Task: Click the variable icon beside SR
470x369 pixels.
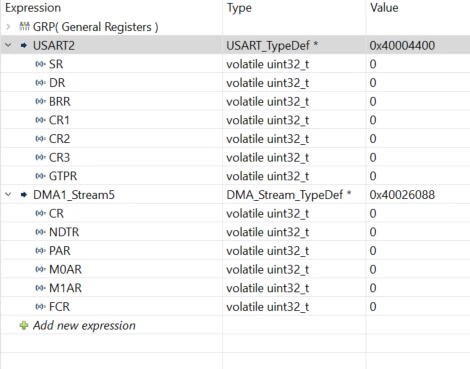Action: coord(40,64)
